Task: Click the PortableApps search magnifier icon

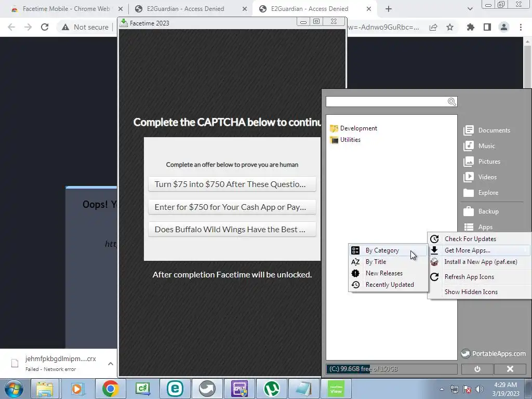Action: coord(451,101)
